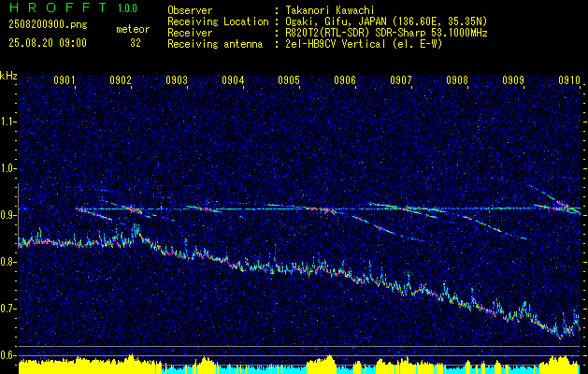The width and height of the screenshot is (588, 374).
Task: Click the Observer field label
Action: pyautogui.click(x=190, y=10)
